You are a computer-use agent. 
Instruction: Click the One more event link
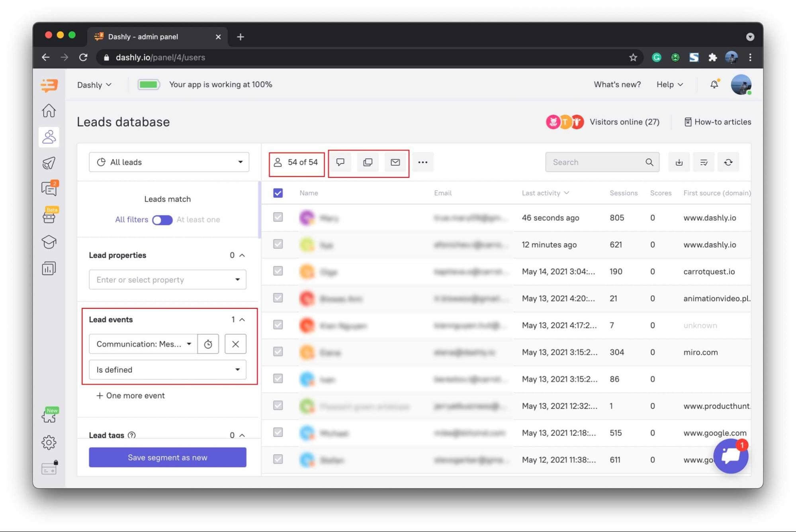[131, 396]
